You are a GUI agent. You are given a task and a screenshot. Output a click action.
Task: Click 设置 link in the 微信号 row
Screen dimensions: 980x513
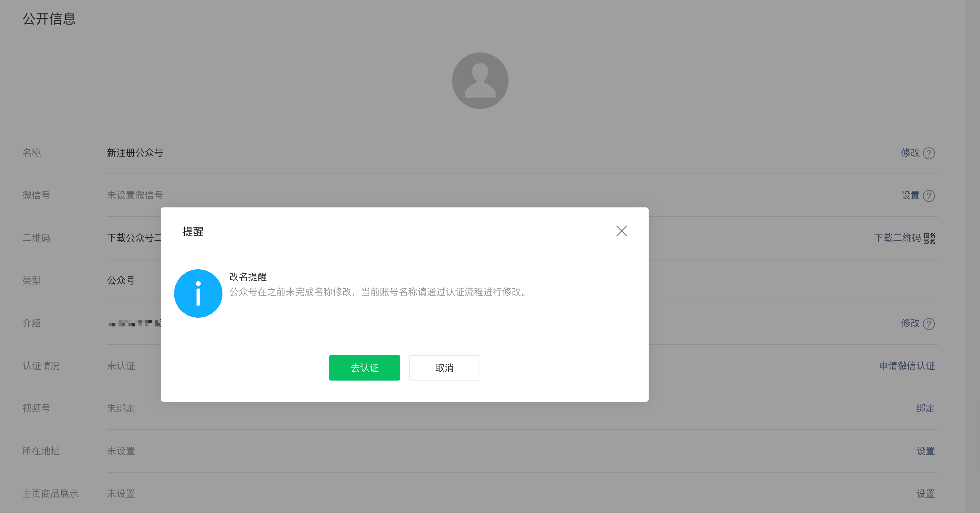point(910,195)
